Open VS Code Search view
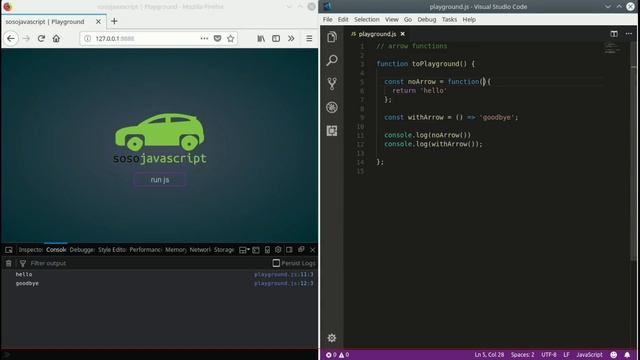 [x=332, y=60]
